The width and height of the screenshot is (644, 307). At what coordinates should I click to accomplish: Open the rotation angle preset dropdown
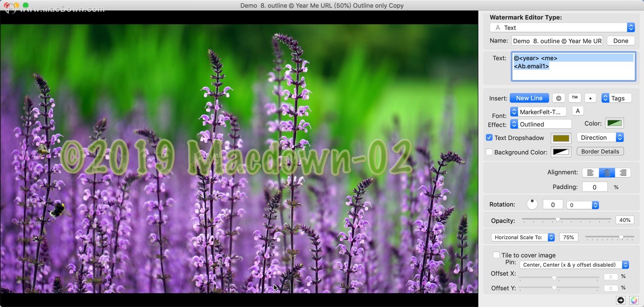coord(582,205)
